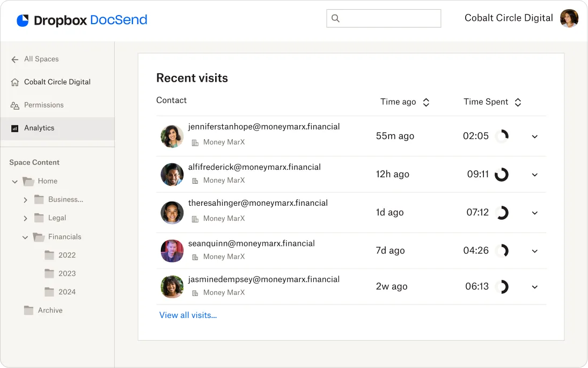Open the Legal folder in Space Content
The height and width of the screenshot is (368, 588).
point(57,218)
